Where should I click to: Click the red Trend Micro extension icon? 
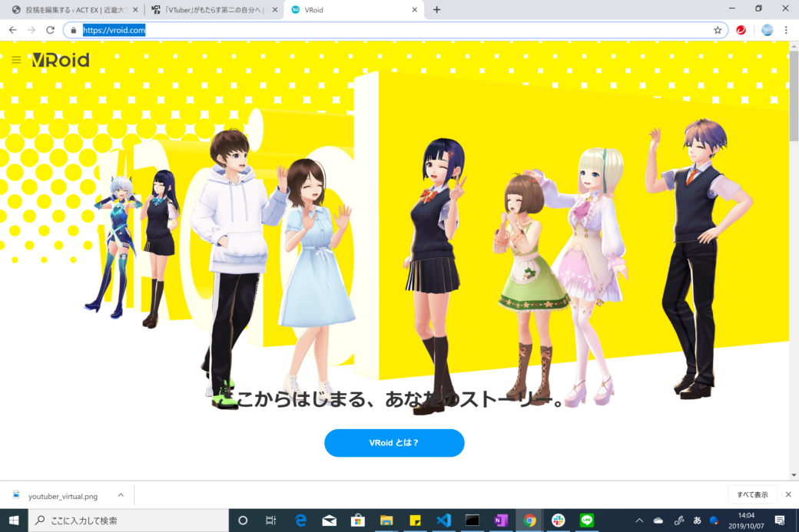point(741,30)
